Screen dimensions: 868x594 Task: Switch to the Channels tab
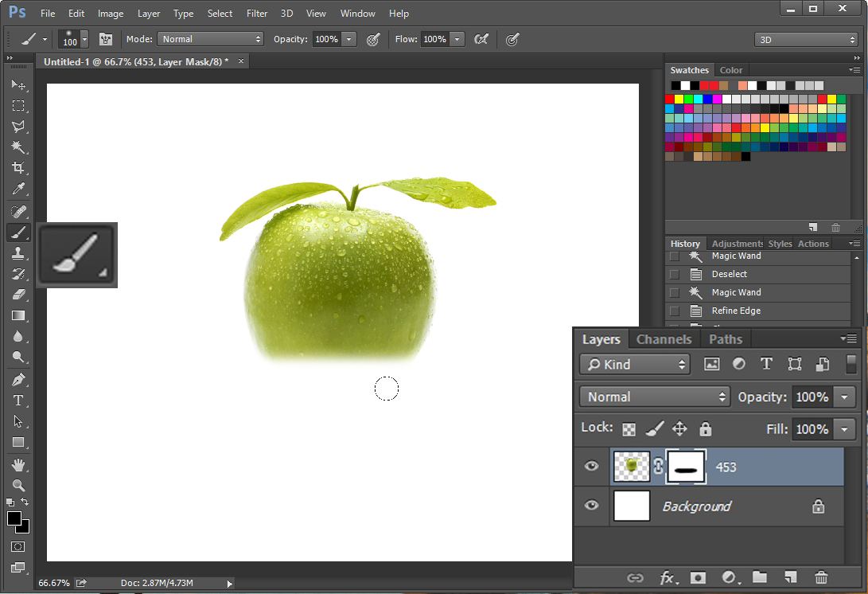(x=664, y=339)
